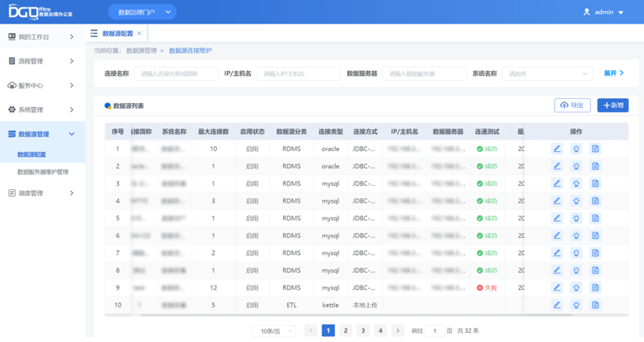Open the admin account dropdown arrow
Viewport: 644px width, 342px height.
621,13
